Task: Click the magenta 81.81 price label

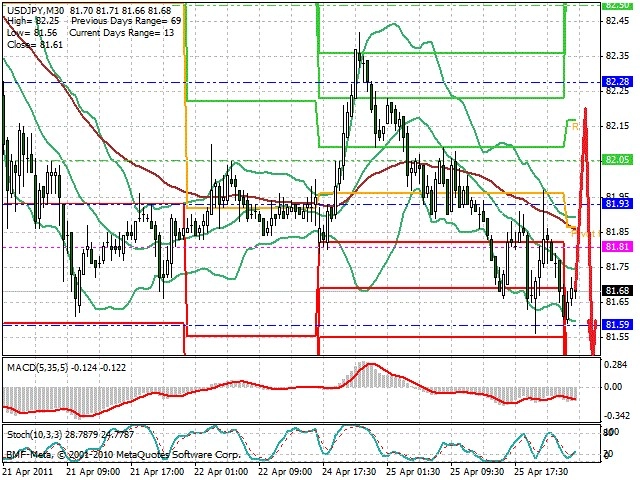Action: pos(617,247)
